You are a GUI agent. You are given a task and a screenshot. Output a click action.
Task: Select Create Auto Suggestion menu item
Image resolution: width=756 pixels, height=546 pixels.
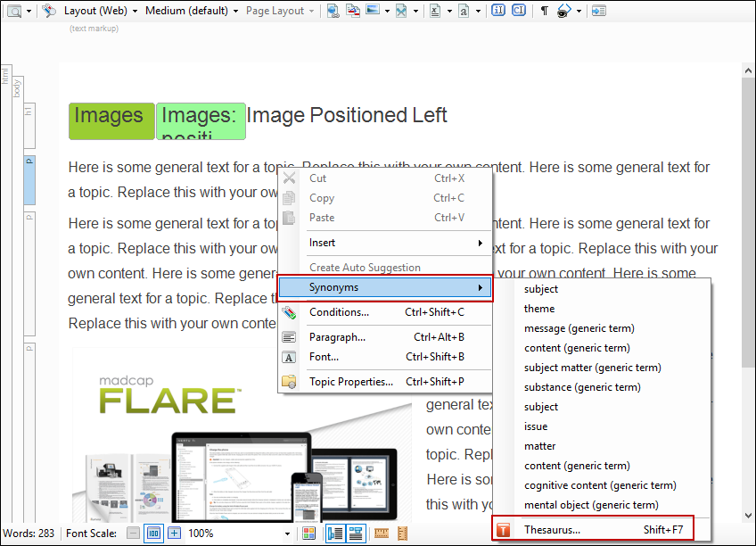pyautogui.click(x=385, y=268)
